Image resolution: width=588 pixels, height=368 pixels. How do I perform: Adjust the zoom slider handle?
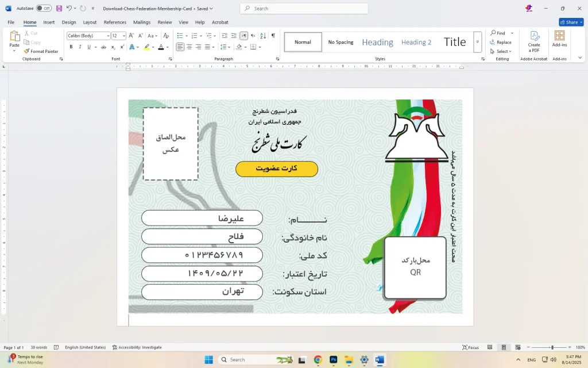point(552,347)
